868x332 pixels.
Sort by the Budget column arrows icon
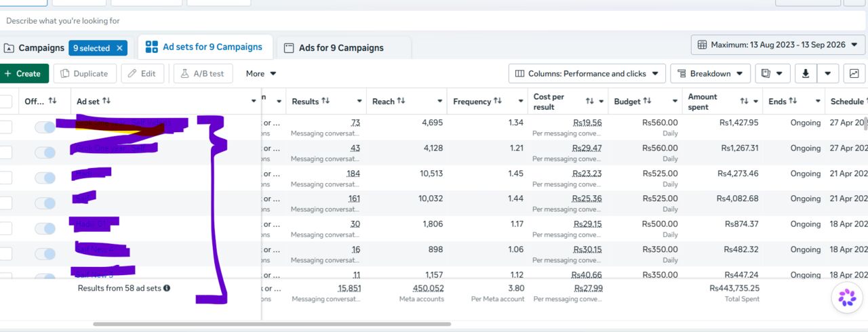(647, 101)
